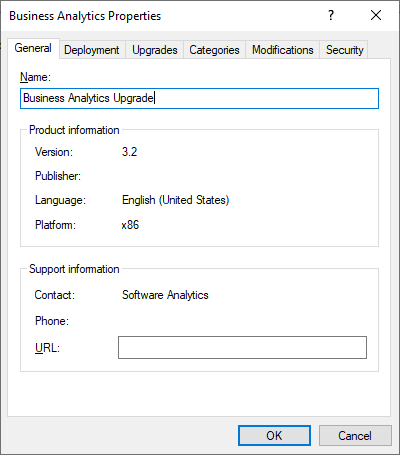Image resolution: width=400 pixels, height=455 pixels.
Task: Select the version value 3.2
Action: point(129,152)
